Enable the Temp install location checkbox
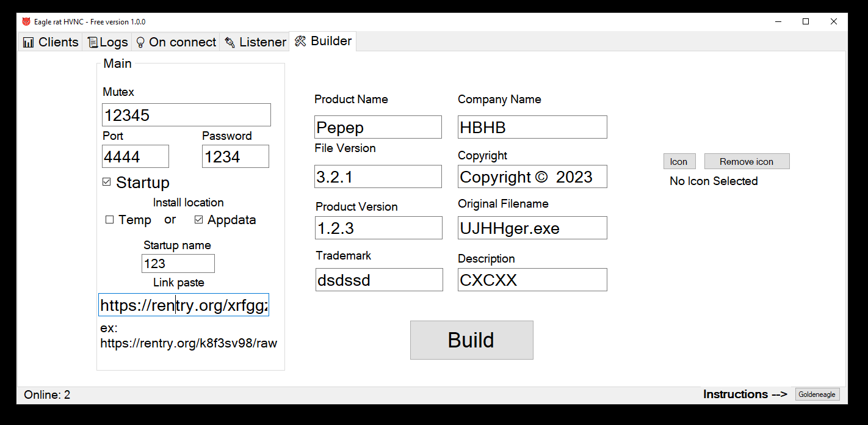 (110, 220)
